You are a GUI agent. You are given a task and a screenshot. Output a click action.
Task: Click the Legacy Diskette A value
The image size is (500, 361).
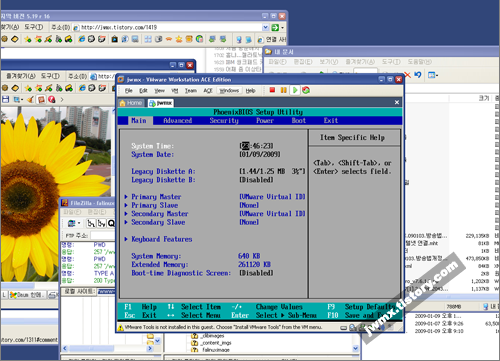[272, 171]
